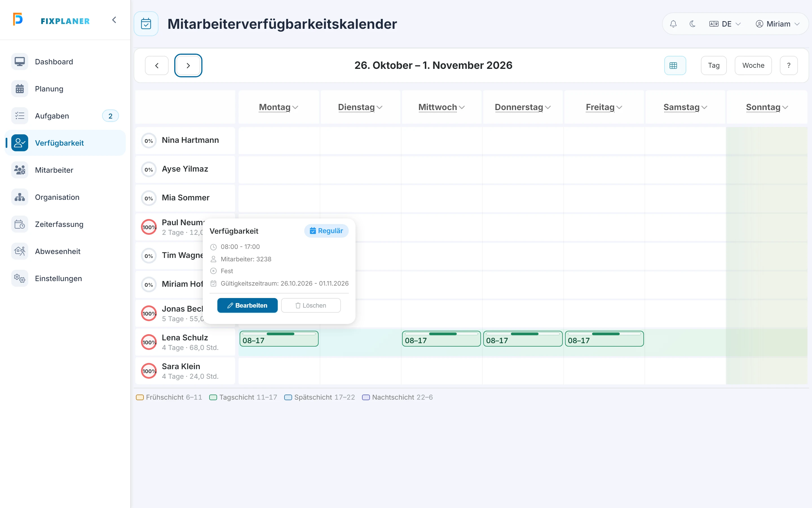Click the FixPlaner logo icon
The height and width of the screenshot is (508, 812).
coord(18,19)
